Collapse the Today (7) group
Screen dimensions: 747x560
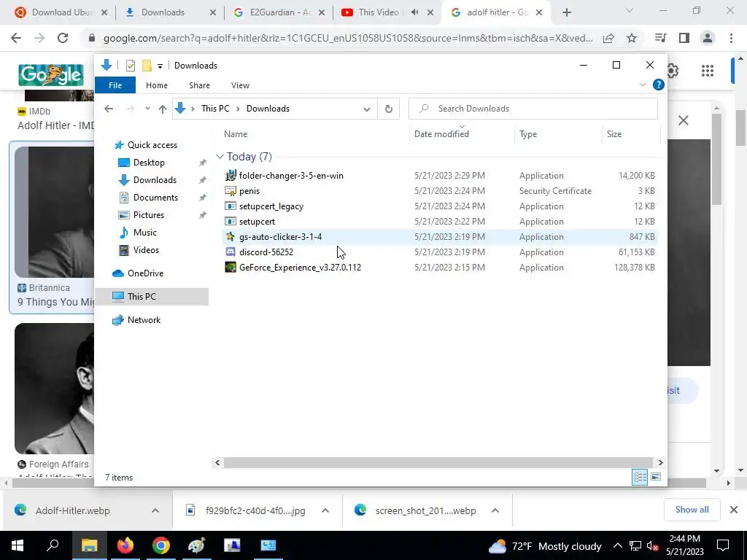219,157
